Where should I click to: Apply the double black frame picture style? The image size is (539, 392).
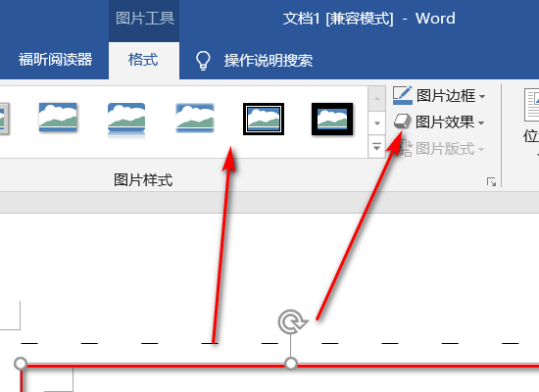click(x=264, y=119)
